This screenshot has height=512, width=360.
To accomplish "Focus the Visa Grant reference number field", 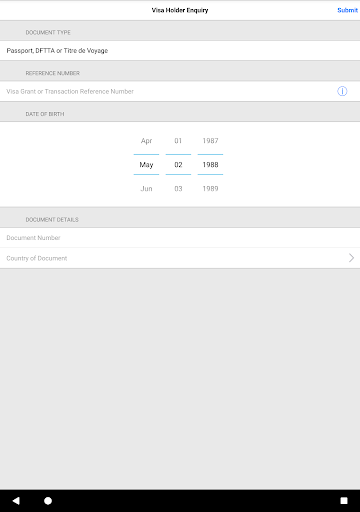I will point(167,91).
